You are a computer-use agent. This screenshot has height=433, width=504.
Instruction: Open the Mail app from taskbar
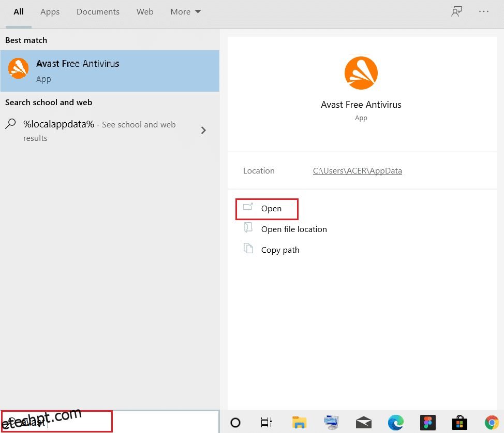click(x=364, y=423)
